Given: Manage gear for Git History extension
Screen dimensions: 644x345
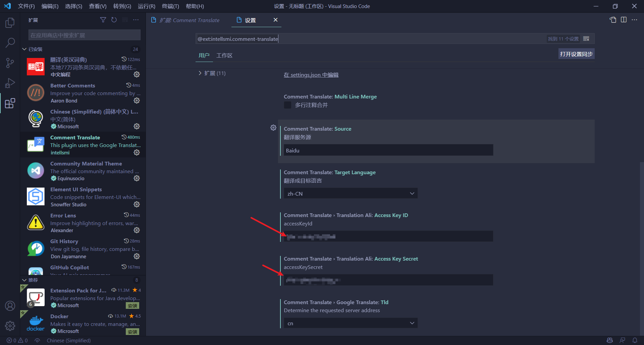Looking at the screenshot, I should pyautogui.click(x=137, y=256).
